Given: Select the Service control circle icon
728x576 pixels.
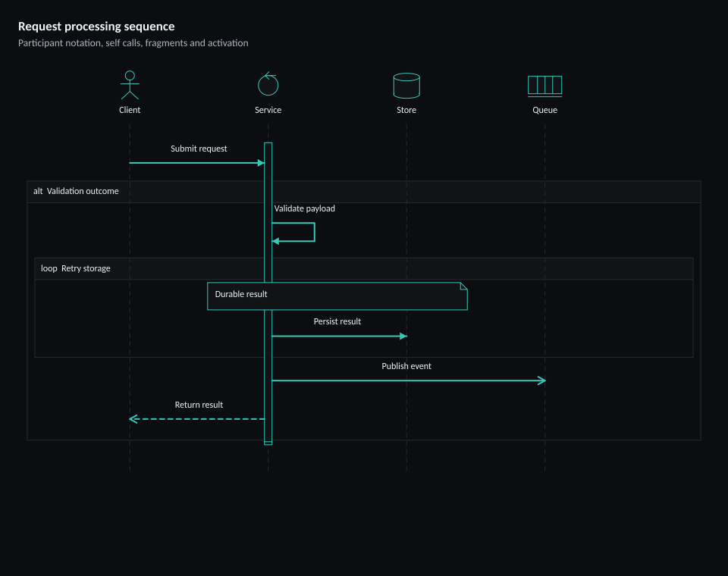Looking at the screenshot, I should point(268,83).
